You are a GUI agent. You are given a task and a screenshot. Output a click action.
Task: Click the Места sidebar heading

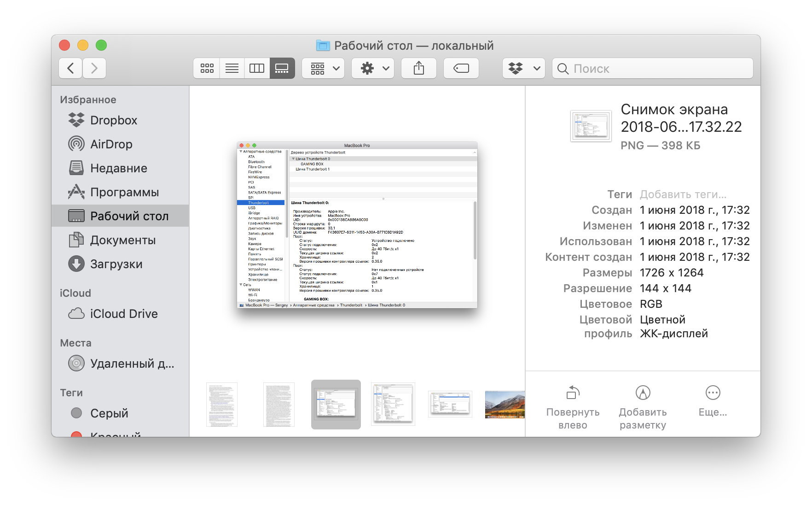coord(75,343)
